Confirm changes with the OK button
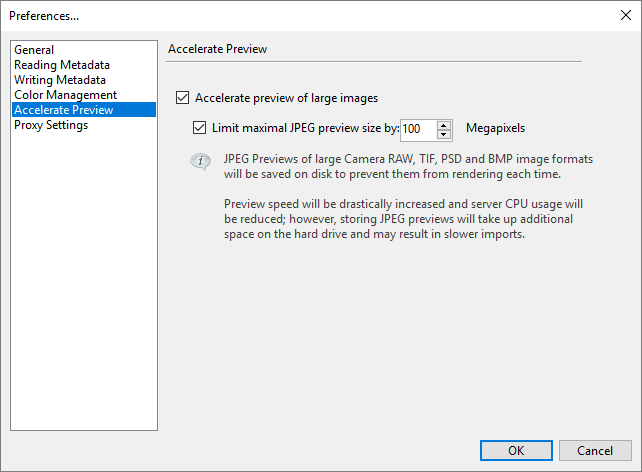The width and height of the screenshot is (642, 472). pyautogui.click(x=515, y=450)
